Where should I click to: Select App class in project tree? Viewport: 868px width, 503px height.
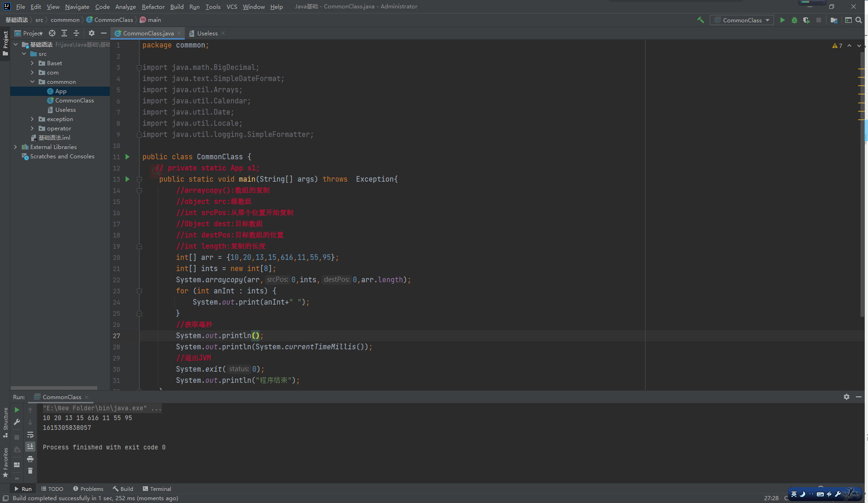click(61, 91)
